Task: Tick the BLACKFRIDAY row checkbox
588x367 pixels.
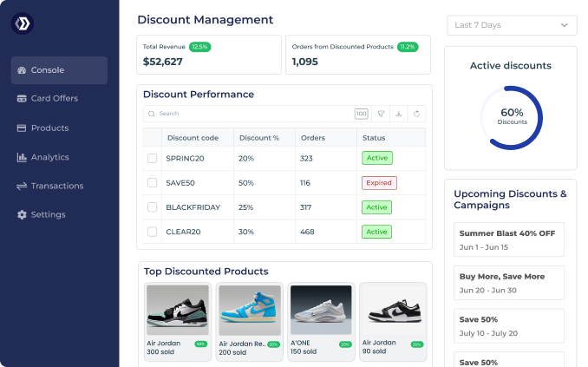Action: coord(152,207)
